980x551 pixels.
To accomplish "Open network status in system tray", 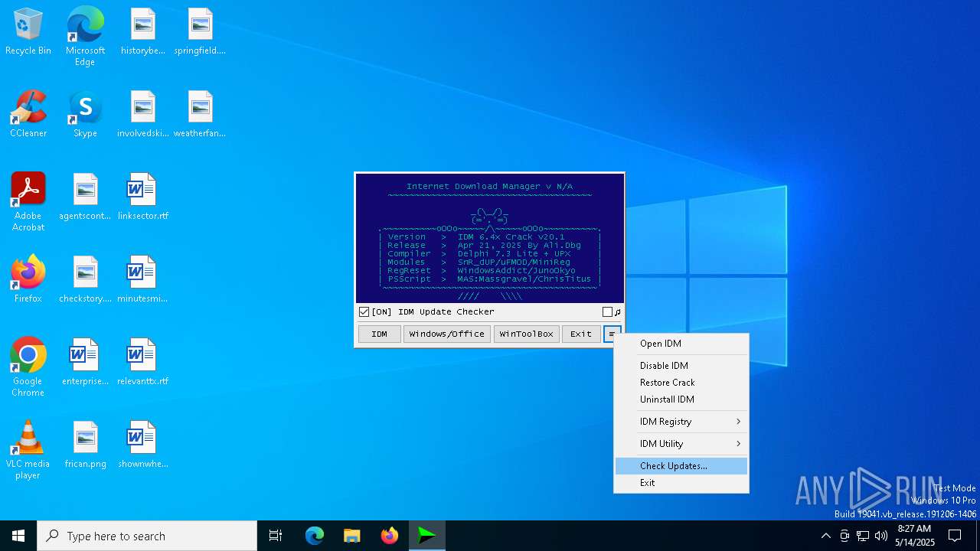I will pyautogui.click(x=863, y=536).
